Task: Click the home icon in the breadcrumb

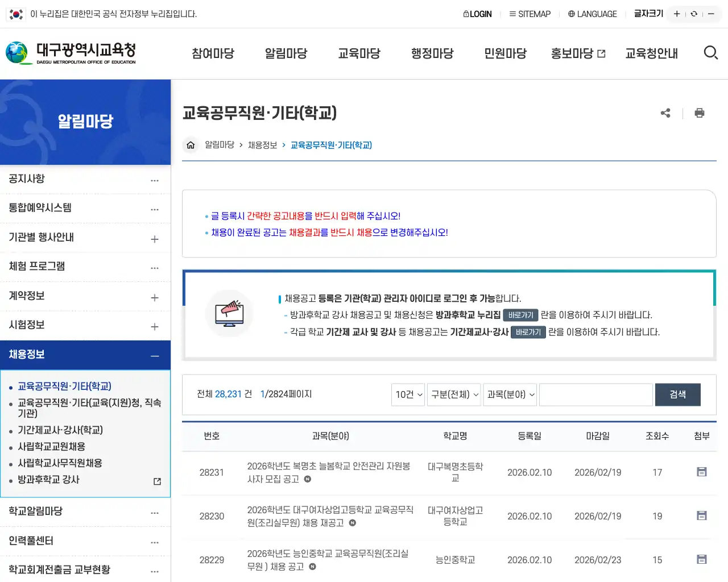Action: tap(191, 145)
